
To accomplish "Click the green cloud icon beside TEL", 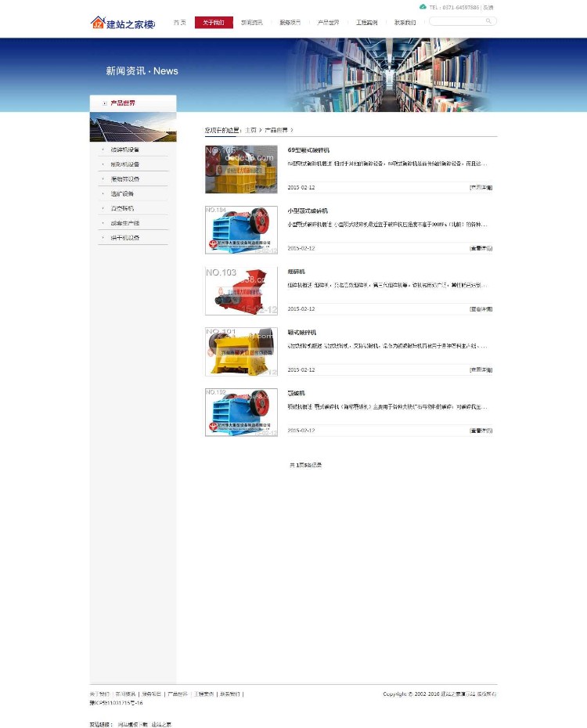I will tap(423, 7).
